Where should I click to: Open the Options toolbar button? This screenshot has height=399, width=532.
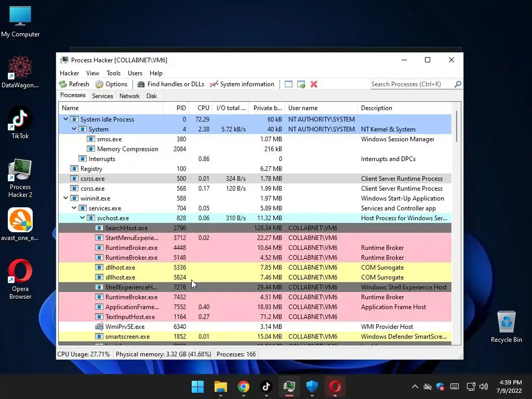point(111,84)
